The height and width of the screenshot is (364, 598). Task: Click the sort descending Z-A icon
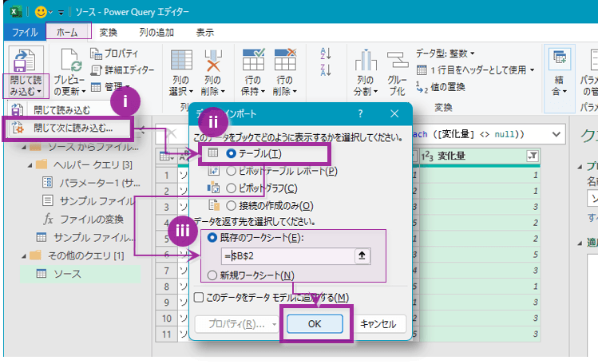coord(326,70)
